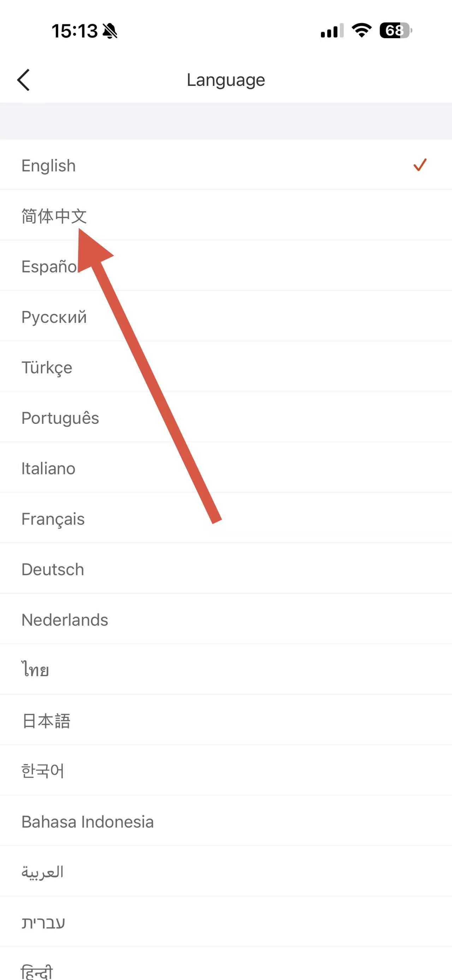Tap the Nederlands language row
Viewport: 452px width, 980px height.
65,620
